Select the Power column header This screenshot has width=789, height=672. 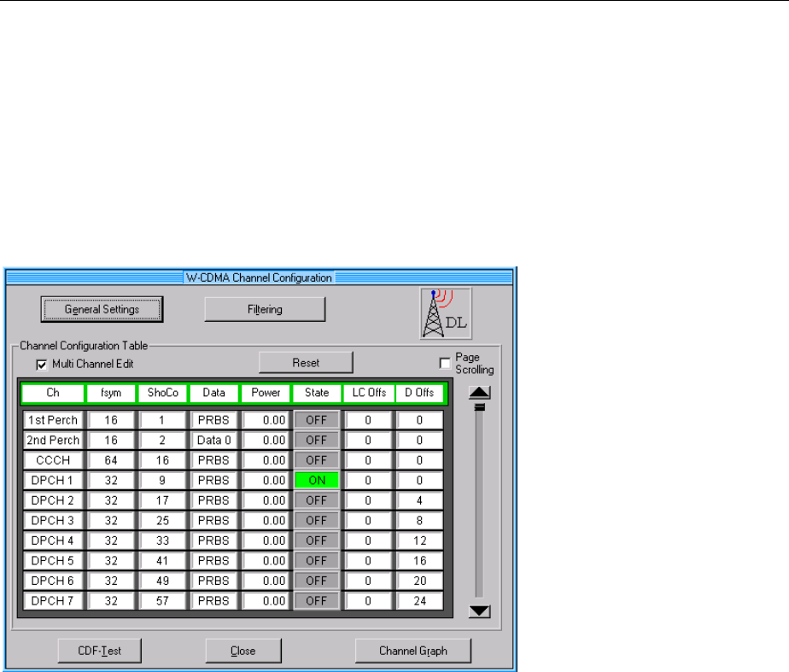coord(266,393)
